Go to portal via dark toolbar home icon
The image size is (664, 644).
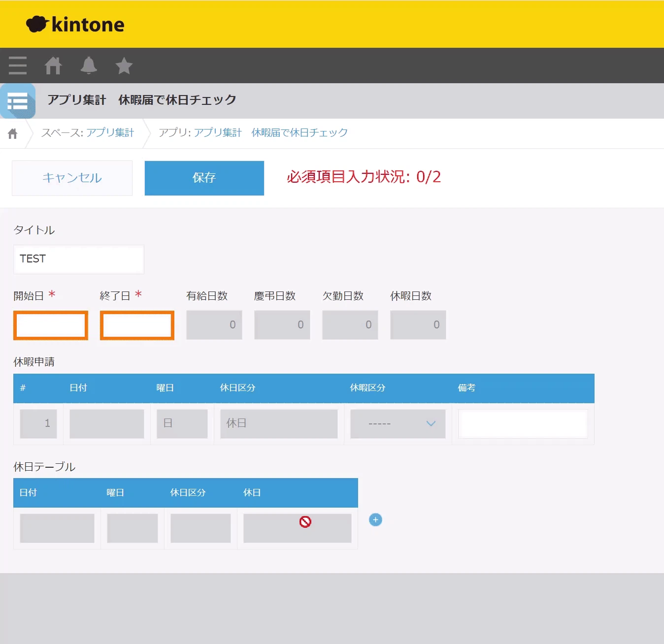[x=53, y=65]
